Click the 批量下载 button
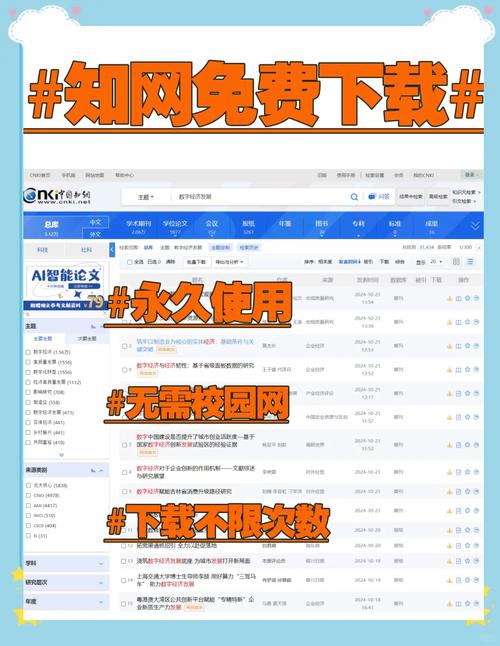Screen dimensions: 500x646 click(196, 262)
